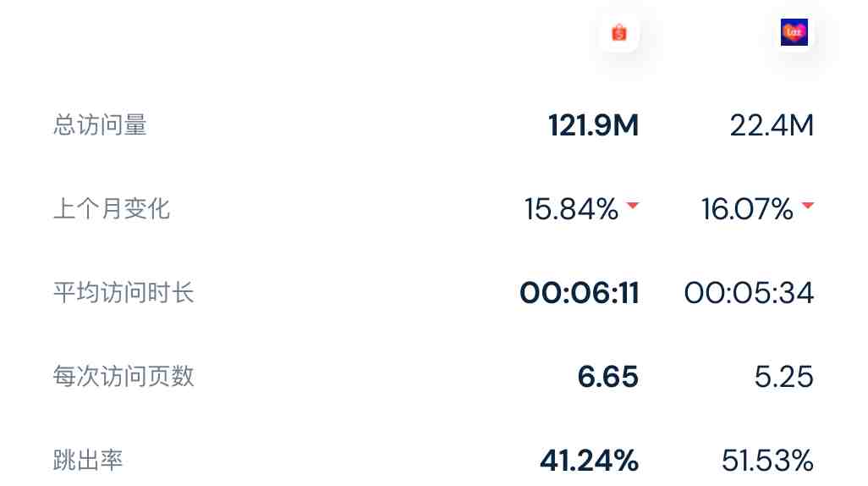Image resolution: width=868 pixels, height=486 pixels.
Task: Select the 平均访问时长 row label
Action: point(124,293)
